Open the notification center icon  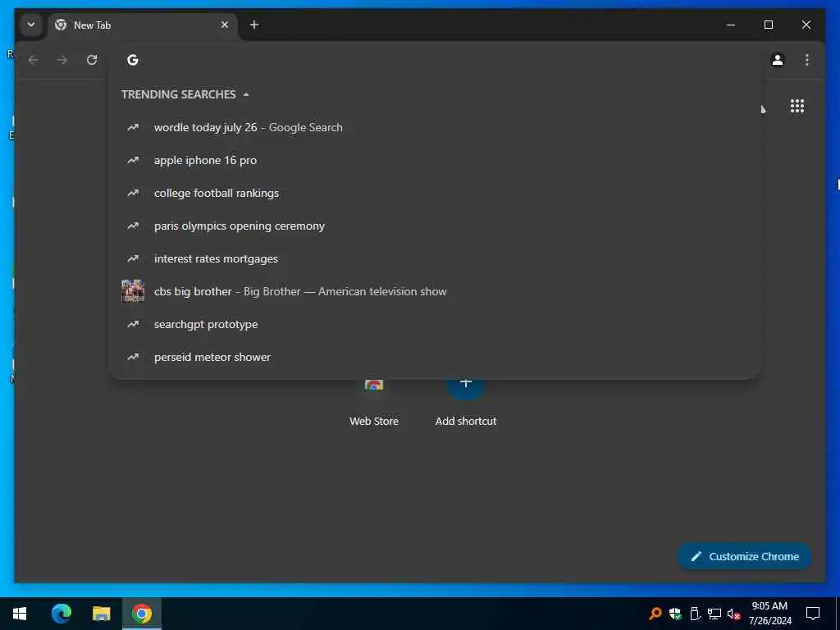pyautogui.click(x=813, y=614)
